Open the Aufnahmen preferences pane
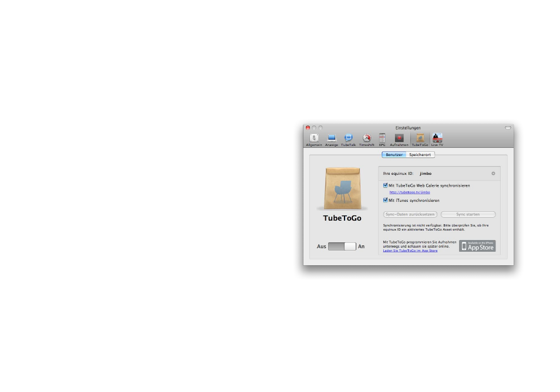Screen dimensions: 560x392 tap(399, 140)
